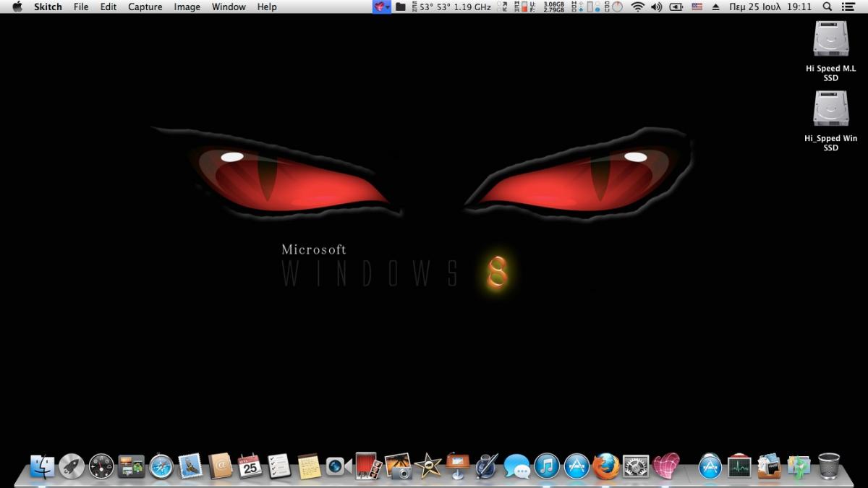
Task: Open Wi-Fi status menu
Action: click(637, 7)
